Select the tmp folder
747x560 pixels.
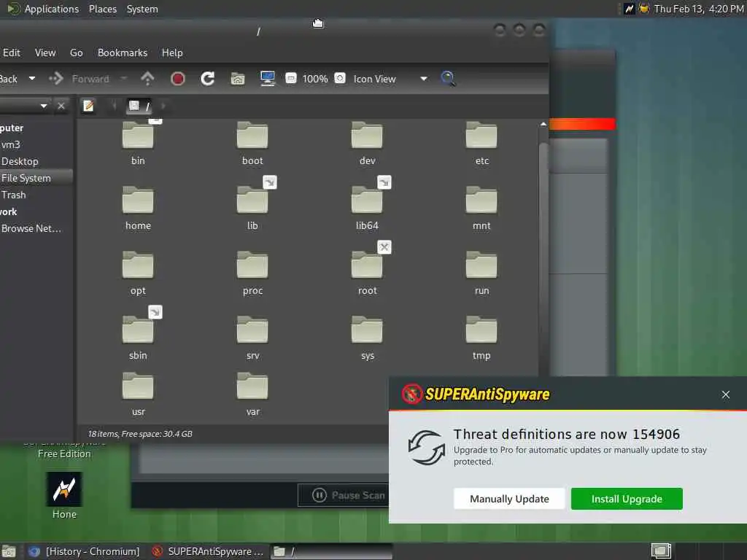(x=481, y=337)
